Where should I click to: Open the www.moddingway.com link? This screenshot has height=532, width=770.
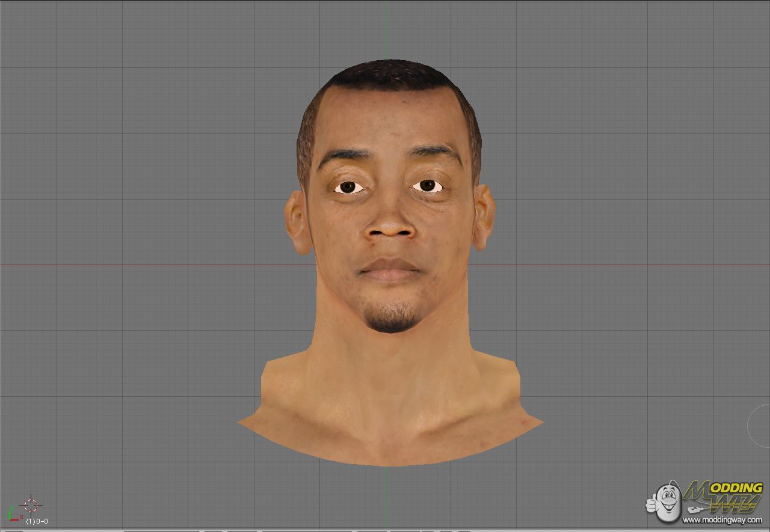pos(722,520)
